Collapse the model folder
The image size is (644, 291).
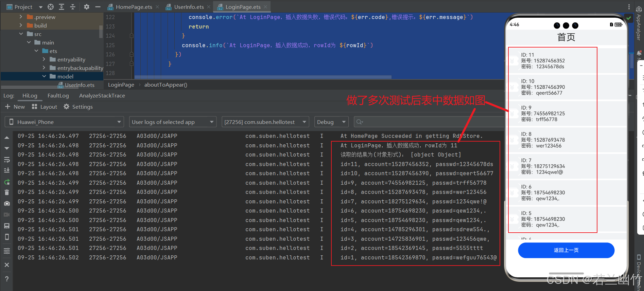tap(44, 76)
